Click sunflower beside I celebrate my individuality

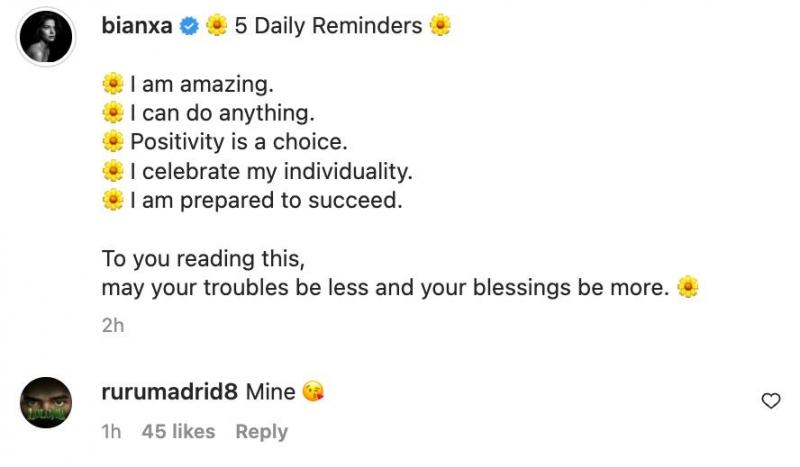tap(113, 172)
